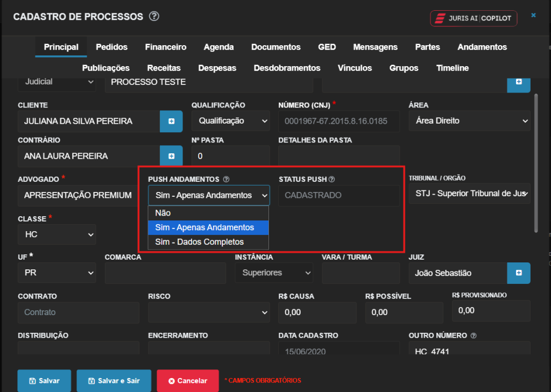This screenshot has height=392, width=551.
Task: Open Juris AI Copilot
Action: [474, 18]
